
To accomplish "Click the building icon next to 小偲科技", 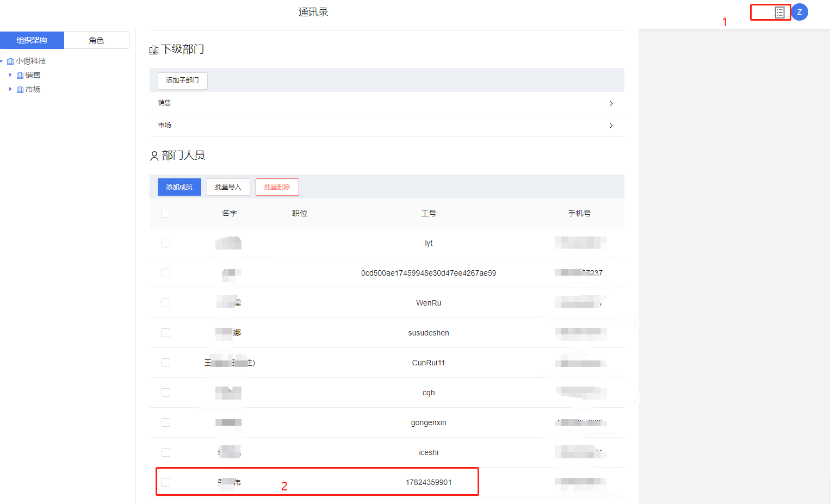I will pyautogui.click(x=10, y=61).
